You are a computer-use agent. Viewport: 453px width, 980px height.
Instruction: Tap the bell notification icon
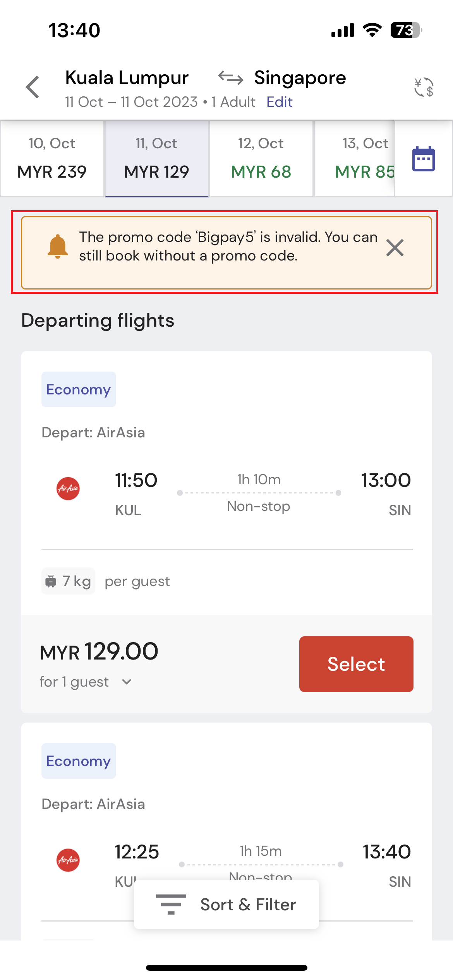pyautogui.click(x=57, y=247)
